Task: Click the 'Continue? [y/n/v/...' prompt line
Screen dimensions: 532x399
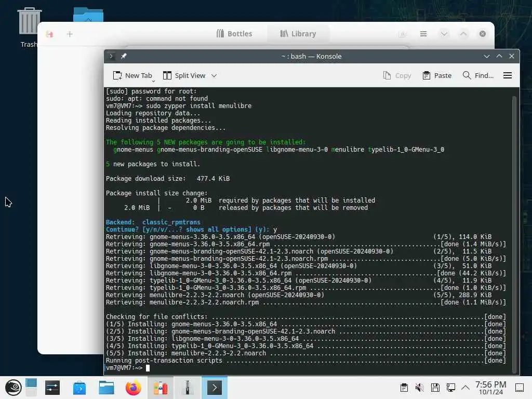Action: pyautogui.click(x=191, y=229)
